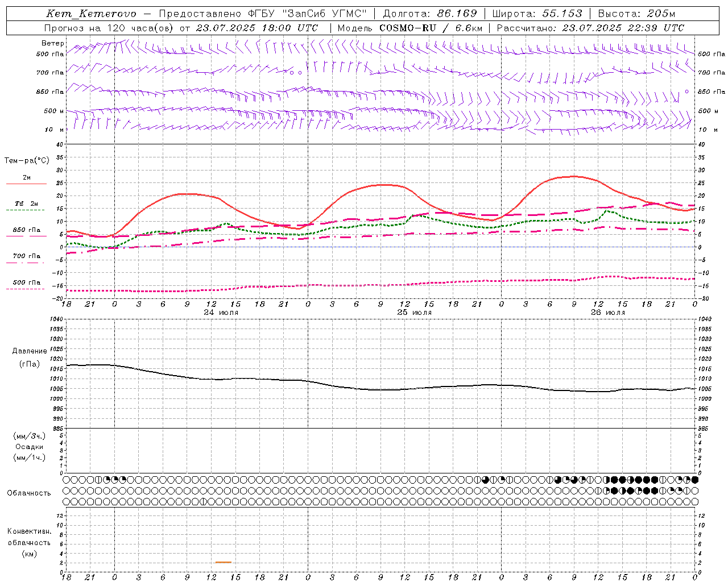Click the Td 2м dew point legend entry
Viewport: 728px width, 582px height.
tap(27, 203)
